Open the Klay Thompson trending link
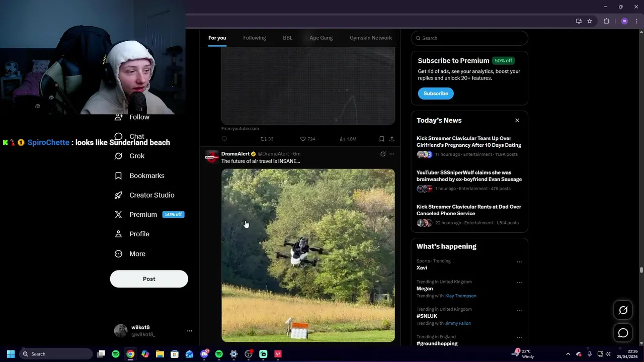Screen dimensions: 644x362 [x=461, y=296]
